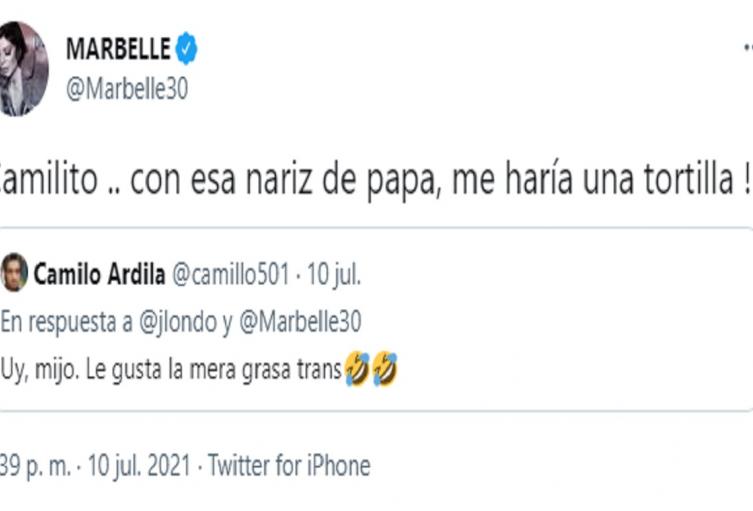Image resolution: width=753 pixels, height=511 pixels.
Task: Click the second laughing emoji in quoted tweet
Action: tap(385, 372)
